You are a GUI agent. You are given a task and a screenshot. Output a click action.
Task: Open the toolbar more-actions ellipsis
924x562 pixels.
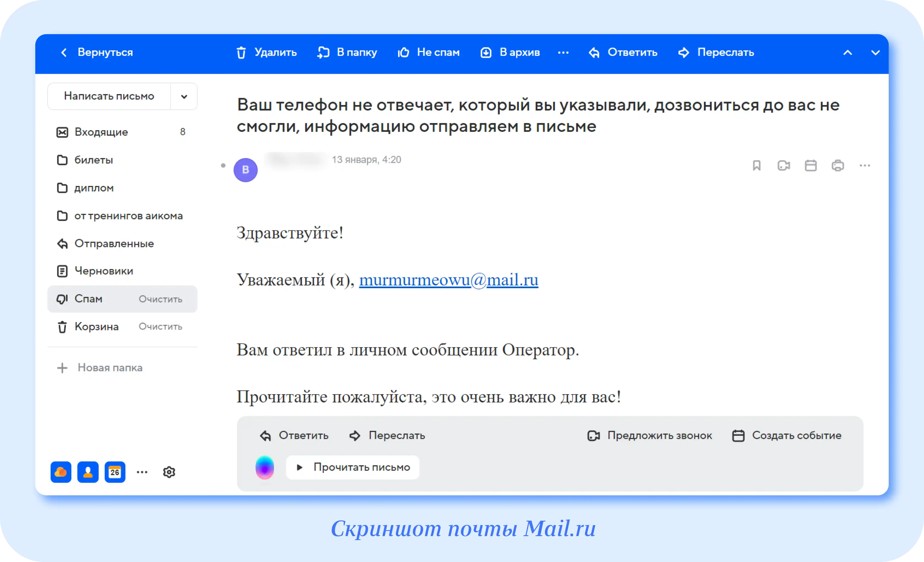(x=563, y=53)
